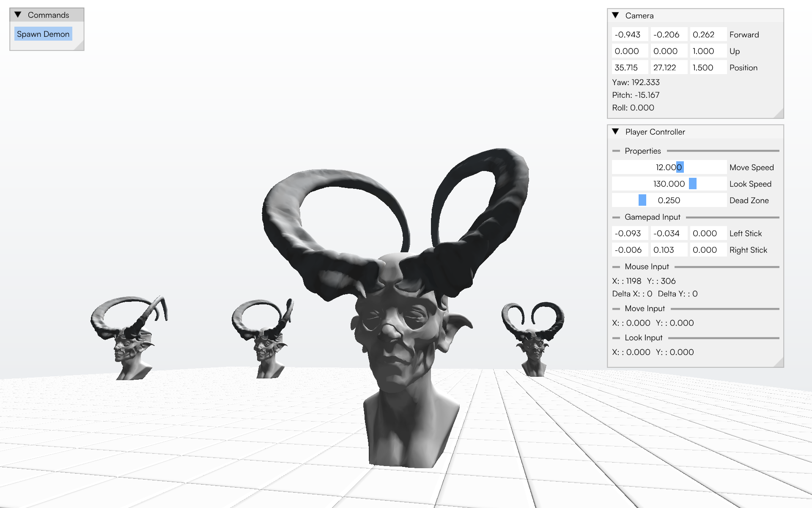Screen dimensions: 812x508
Task: Collapse the Commands panel triangle
Action: 18,15
